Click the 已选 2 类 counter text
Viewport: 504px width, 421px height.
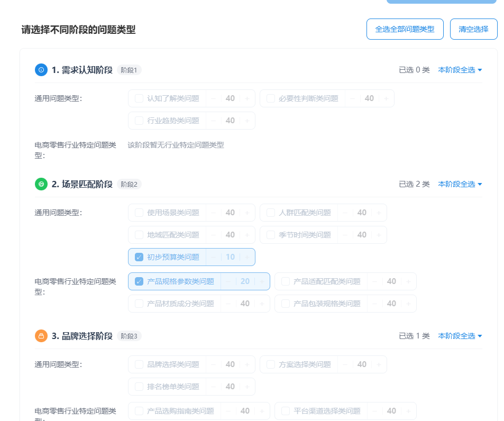414,184
